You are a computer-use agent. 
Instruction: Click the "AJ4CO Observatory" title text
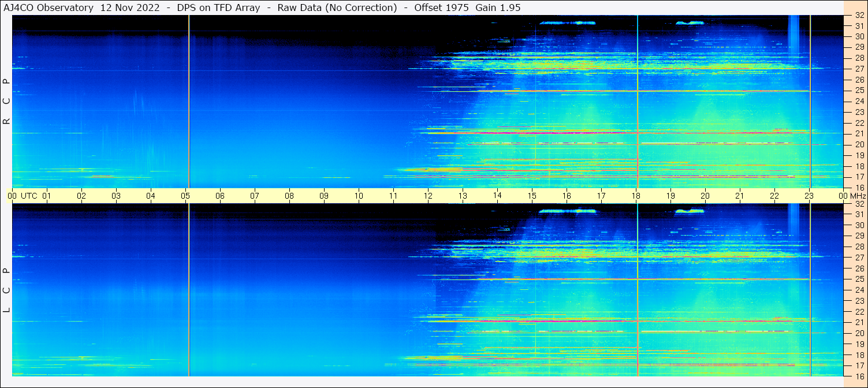click(49, 8)
